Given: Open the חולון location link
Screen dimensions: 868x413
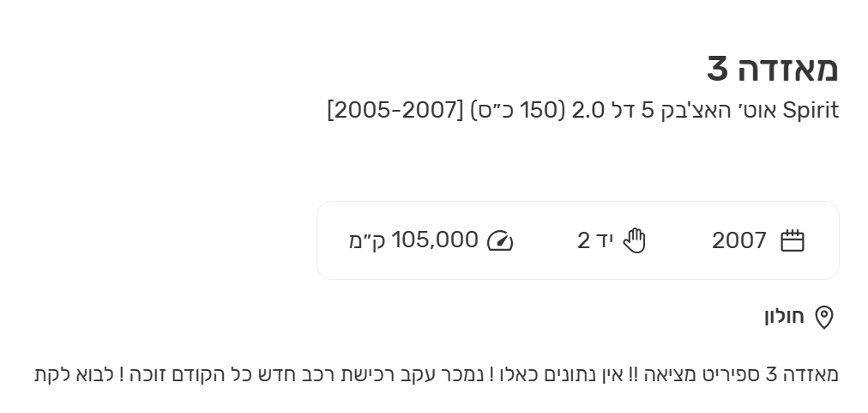Looking at the screenshot, I should (785, 317).
